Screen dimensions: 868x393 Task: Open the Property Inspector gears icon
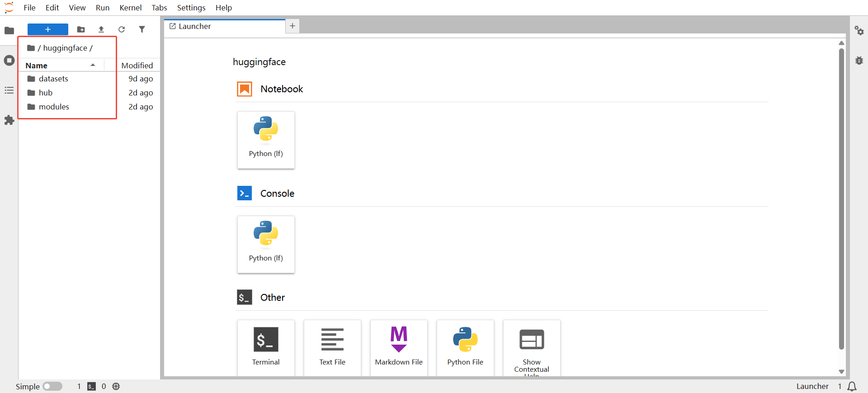[x=859, y=31]
